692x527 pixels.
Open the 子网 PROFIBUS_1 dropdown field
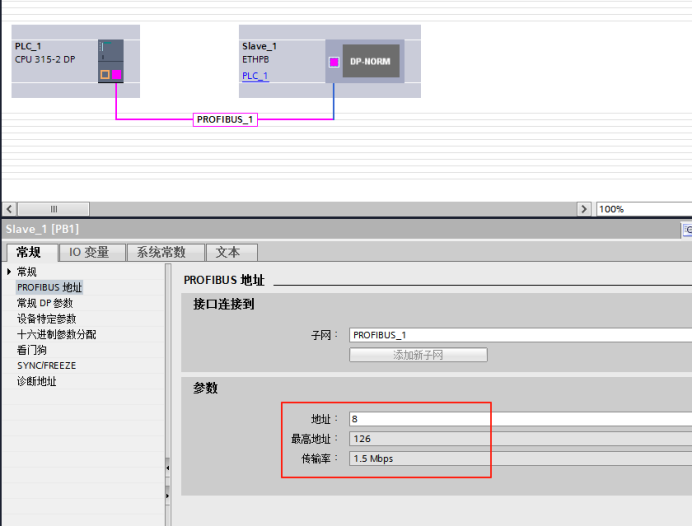tap(520, 335)
